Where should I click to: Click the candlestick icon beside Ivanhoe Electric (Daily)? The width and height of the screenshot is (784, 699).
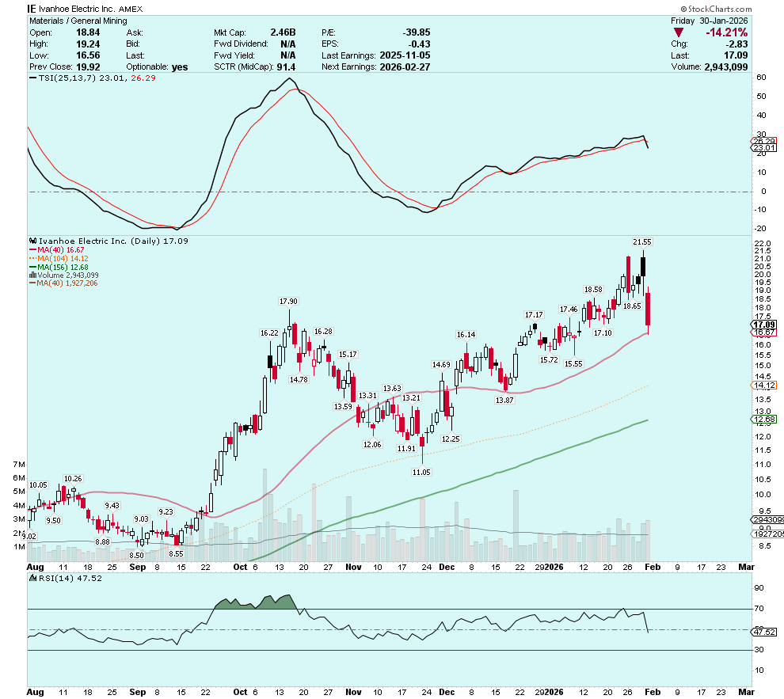click(x=32, y=240)
